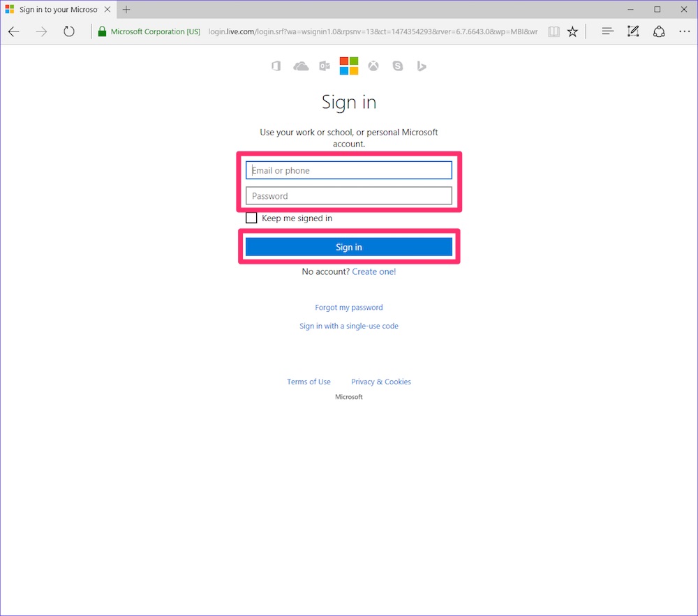
Task: Open Forgot my password link
Action: pos(349,308)
